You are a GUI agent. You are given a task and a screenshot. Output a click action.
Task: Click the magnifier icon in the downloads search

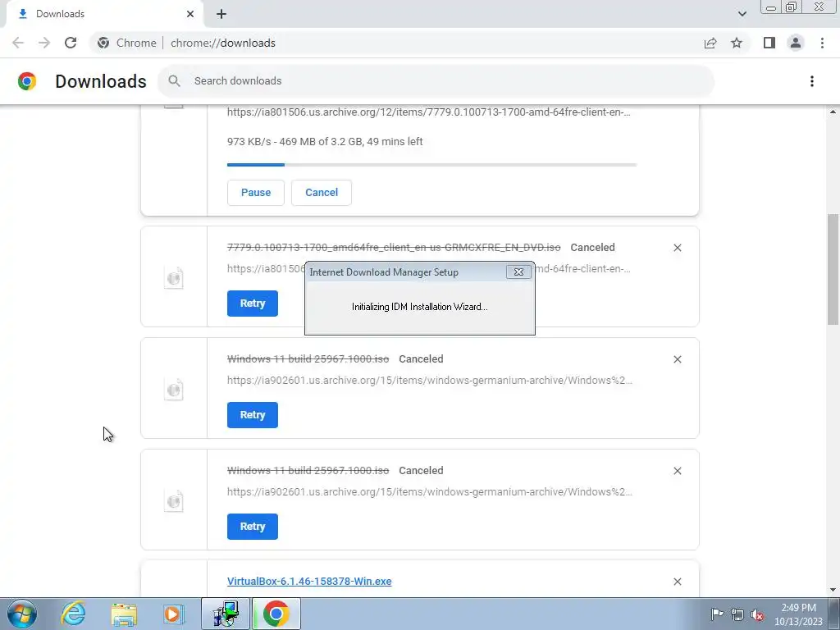click(174, 81)
